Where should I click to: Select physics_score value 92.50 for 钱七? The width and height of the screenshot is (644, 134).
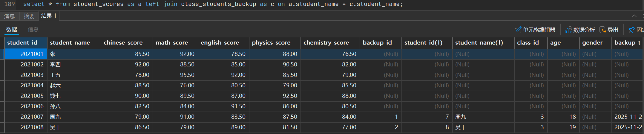[x=275, y=96]
